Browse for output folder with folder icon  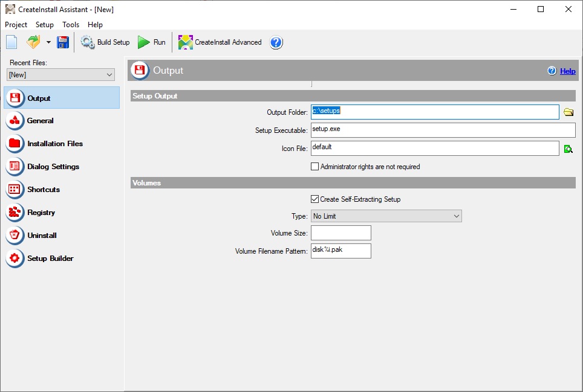pos(568,112)
